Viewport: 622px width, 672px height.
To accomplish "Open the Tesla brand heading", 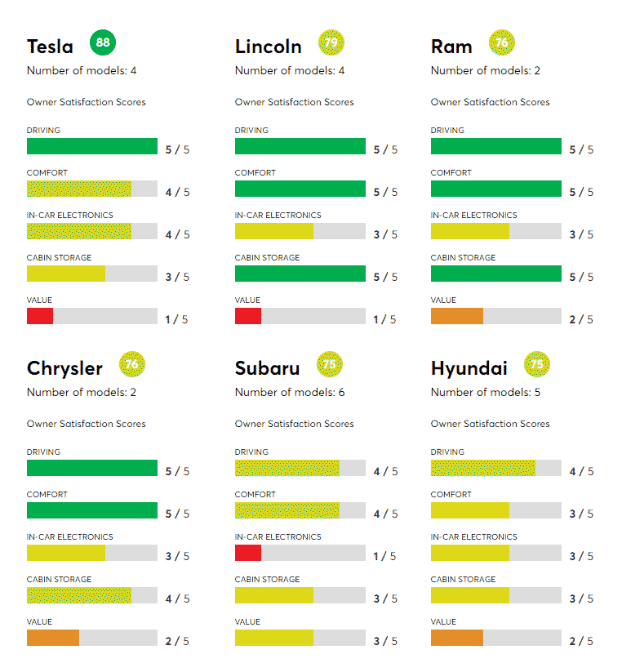I will point(50,47).
